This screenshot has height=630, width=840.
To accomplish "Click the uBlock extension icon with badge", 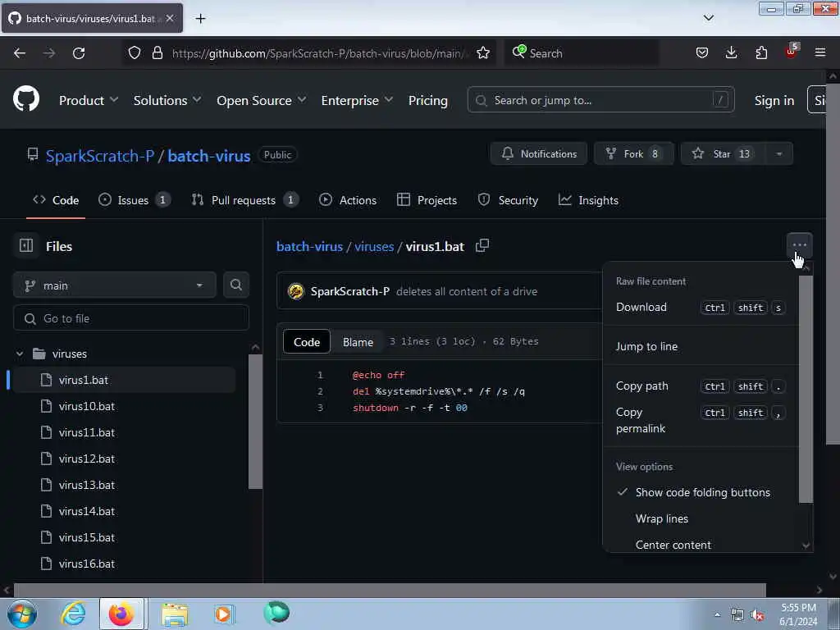I will pyautogui.click(x=792, y=52).
